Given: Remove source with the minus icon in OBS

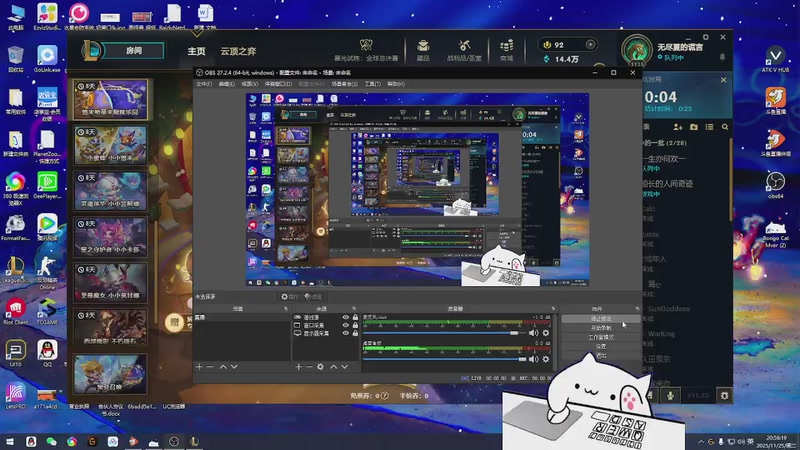Looking at the screenshot, I should point(309,367).
